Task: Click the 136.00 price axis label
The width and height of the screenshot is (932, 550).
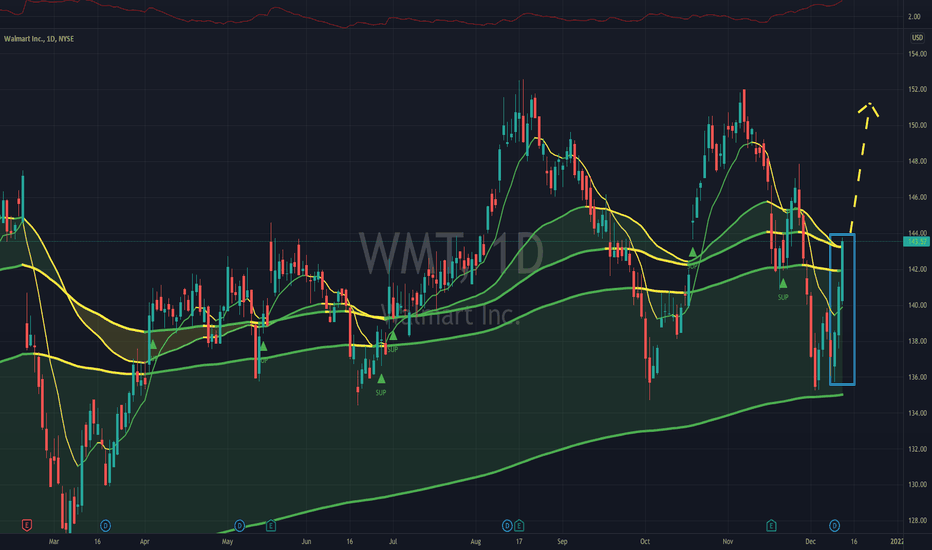Action: [x=917, y=377]
